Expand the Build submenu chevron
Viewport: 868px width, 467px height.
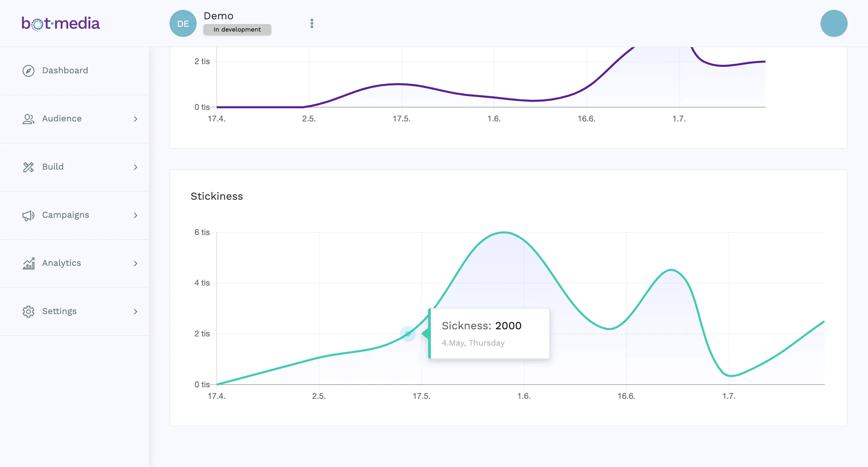[136, 167]
